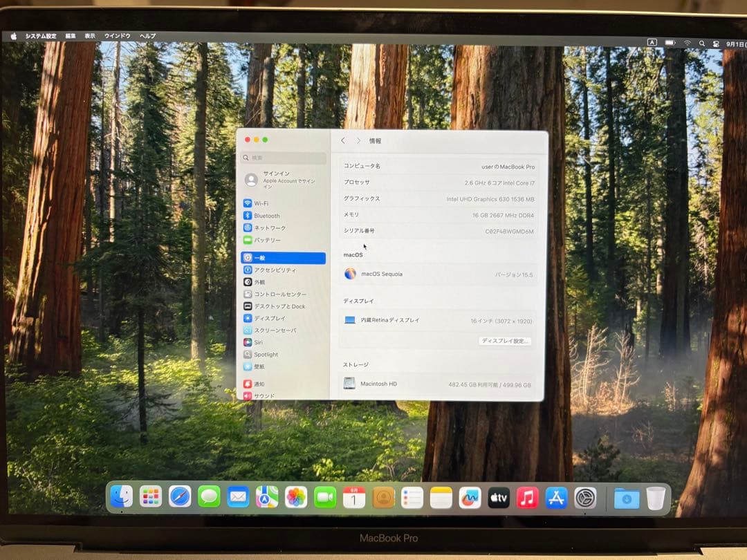Click the コンピュータ名 value field
The width and height of the screenshot is (747, 560).
pos(508,167)
